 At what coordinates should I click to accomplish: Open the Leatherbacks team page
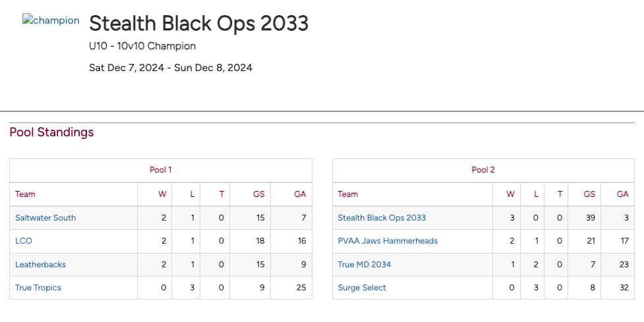pos(40,265)
